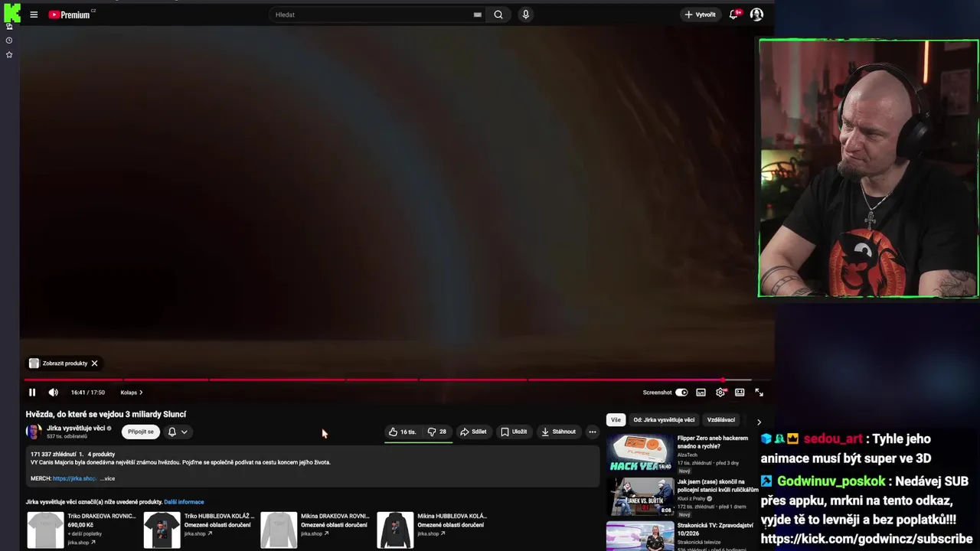
Task: Seek on the red video progress bar
Action: pos(387,380)
